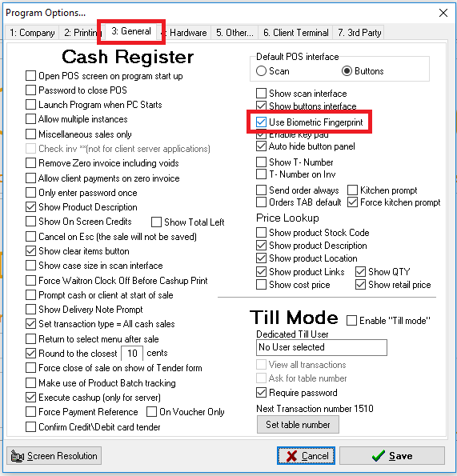The image size is (457, 476).
Task: Open the 6. Client Terminal tab
Action: point(296,33)
